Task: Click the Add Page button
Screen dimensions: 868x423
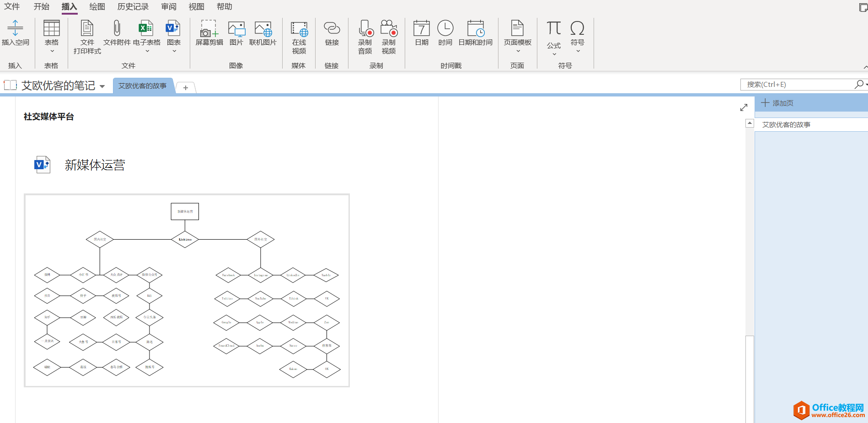Action: coord(777,103)
